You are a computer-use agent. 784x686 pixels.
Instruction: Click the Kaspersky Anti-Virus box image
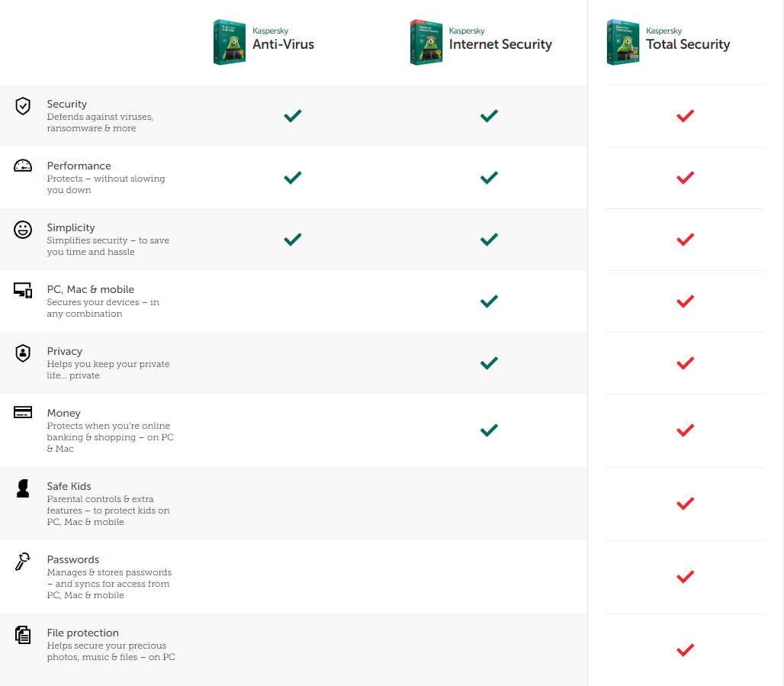tap(230, 42)
